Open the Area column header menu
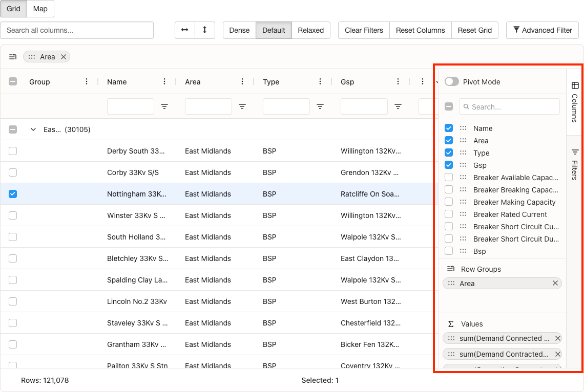584x392 pixels. coord(242,81)
